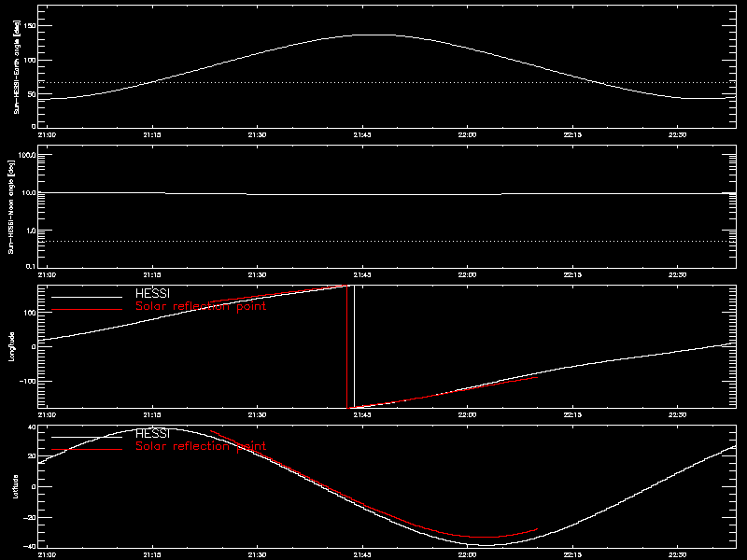Click the 1.0 tick label on Noon angle axis

[x=31, y=231]
